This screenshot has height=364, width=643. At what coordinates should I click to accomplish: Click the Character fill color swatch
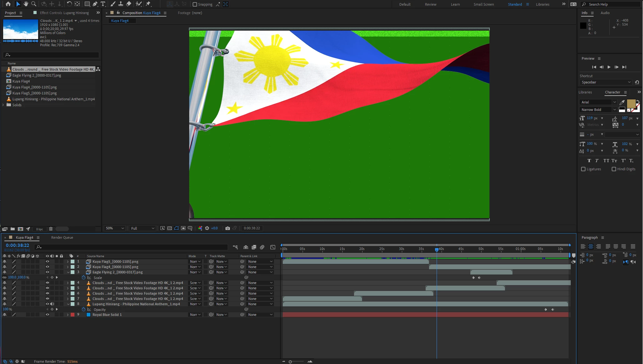pyautogui.click(x=631, y=103)
